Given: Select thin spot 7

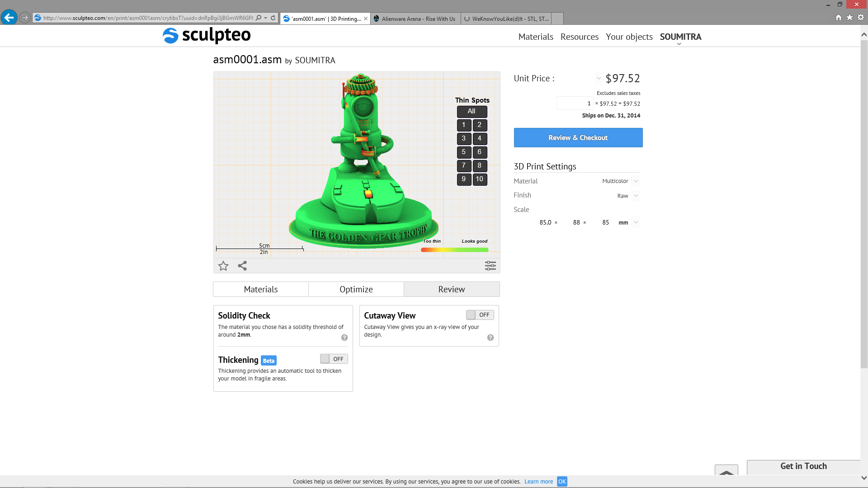Looking at the screenshot, I should tap(464, 166).
